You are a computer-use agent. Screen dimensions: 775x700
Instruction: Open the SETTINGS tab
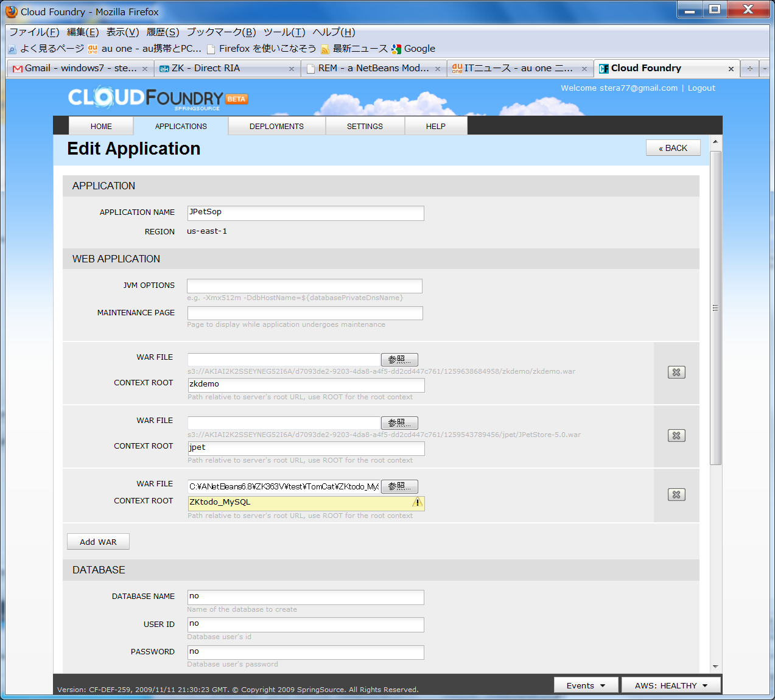pyautogui.click(x=365, y=127)
